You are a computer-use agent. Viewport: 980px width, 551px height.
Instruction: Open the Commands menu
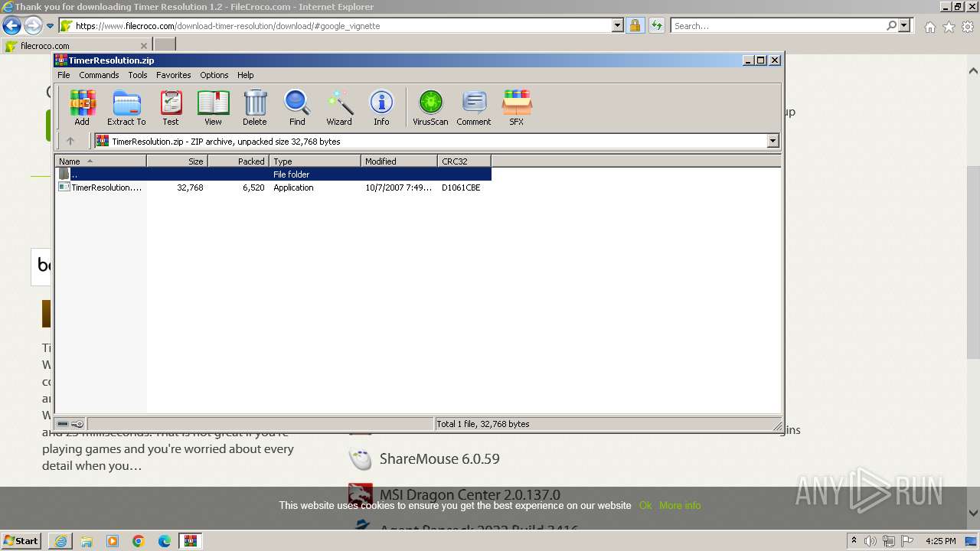click(99, 75)
